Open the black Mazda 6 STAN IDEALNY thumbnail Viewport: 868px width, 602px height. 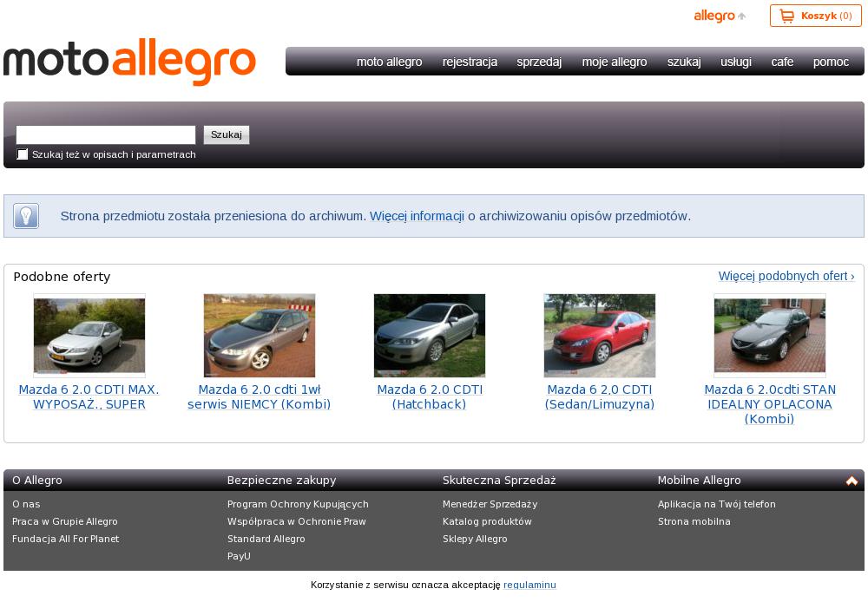click(770, 335)
